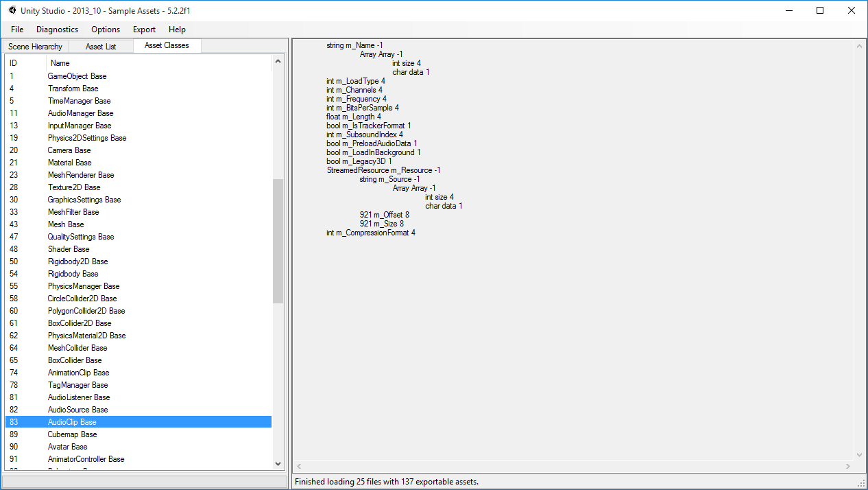The height and width of the screenshot is (490, 868).
Task: Select the Transform Base class entry
Action: [x=73, y=89]
